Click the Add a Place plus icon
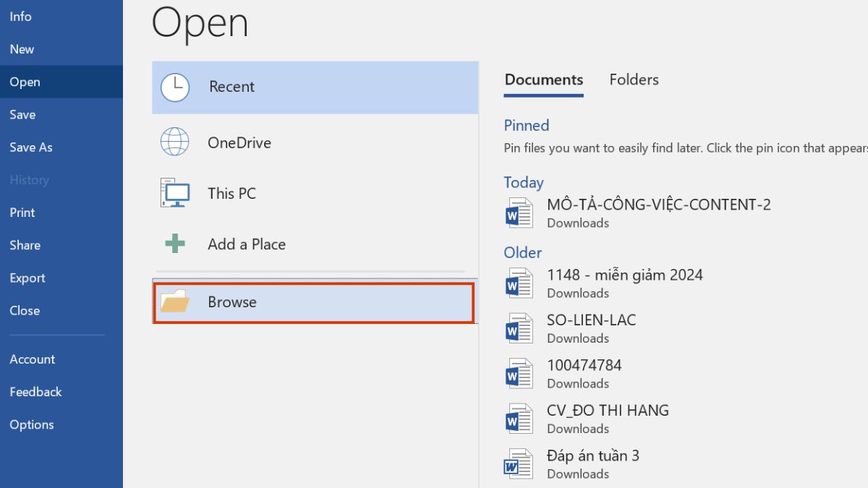868x488 pixels. coord(174,244)
